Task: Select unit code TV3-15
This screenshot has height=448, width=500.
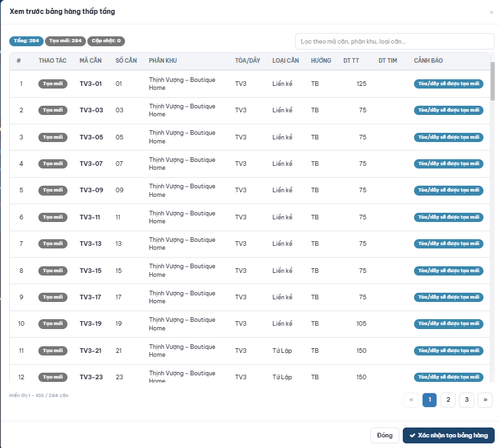Action: 90,271
